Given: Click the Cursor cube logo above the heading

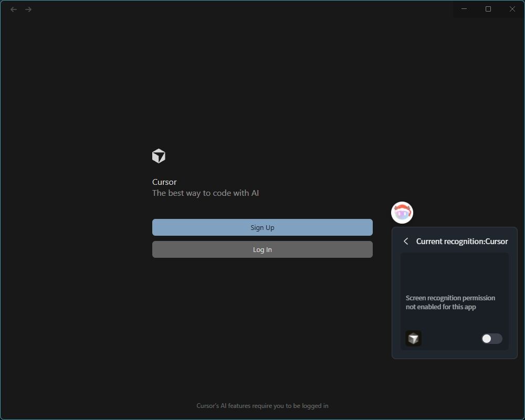Looking at the screenshot, I should click(159, 156).
